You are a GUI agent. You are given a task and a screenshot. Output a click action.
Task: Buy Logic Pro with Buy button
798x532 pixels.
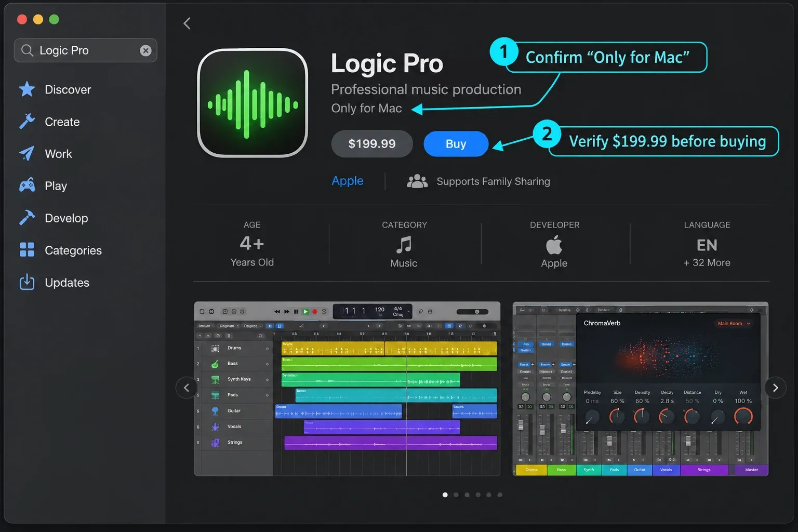click(456, 144)
